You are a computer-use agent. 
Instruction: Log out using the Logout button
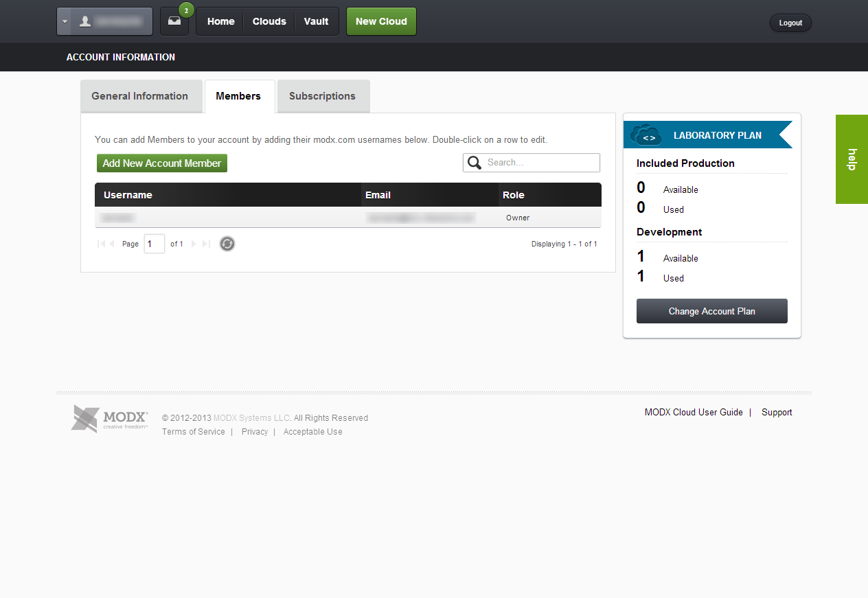click(x=790, y=23)
